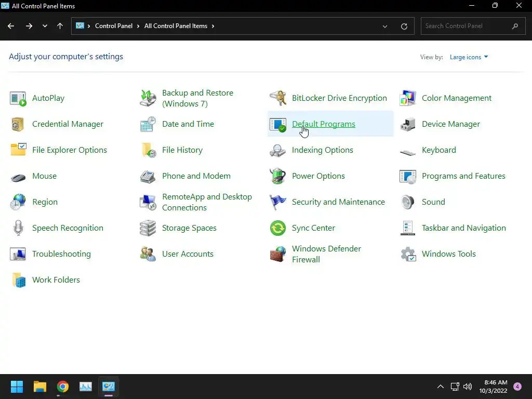Go back with the back arrow
Image resolution: width=532 pixels, height=399 pixels.
point(11,26)
